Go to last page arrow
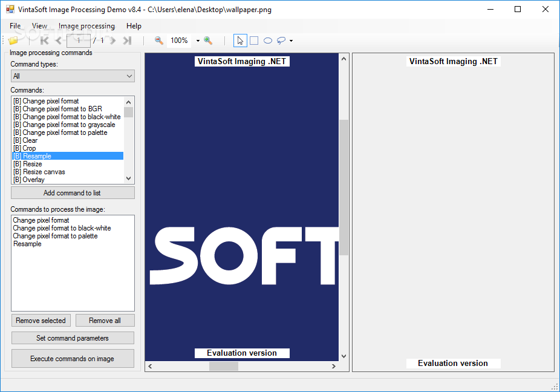 pyautogui.click(x=127, y=41)
